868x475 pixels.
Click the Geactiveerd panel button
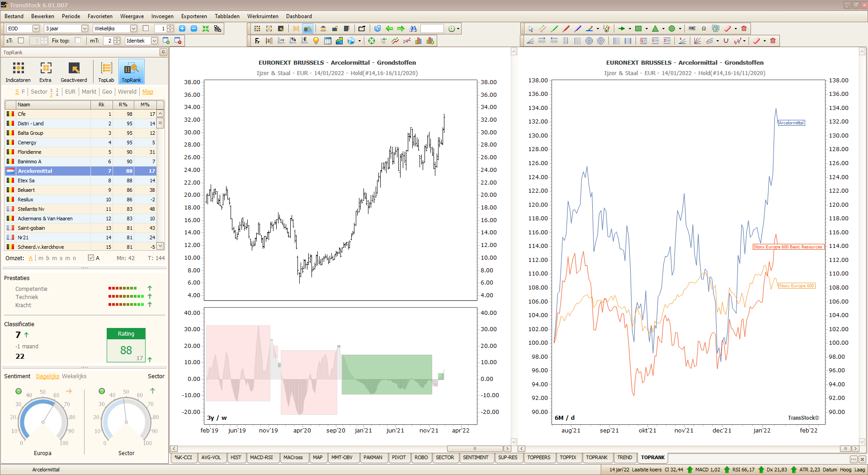74,72
